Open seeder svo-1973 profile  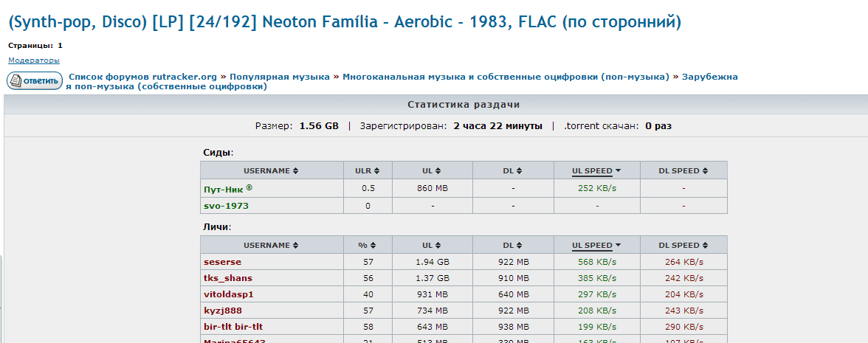[226, 206]
